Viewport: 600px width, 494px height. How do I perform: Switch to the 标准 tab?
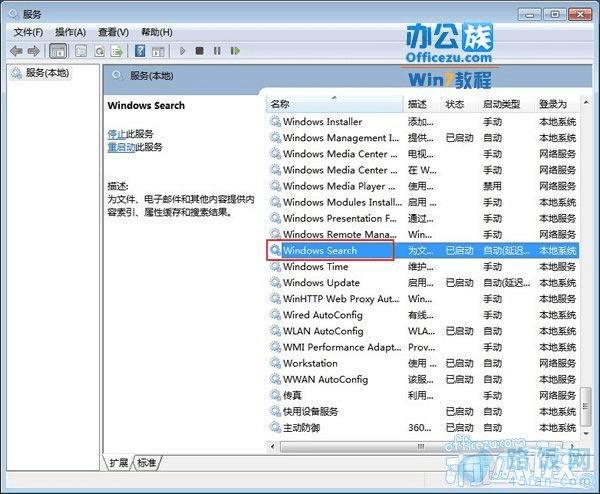click(147, 463)
